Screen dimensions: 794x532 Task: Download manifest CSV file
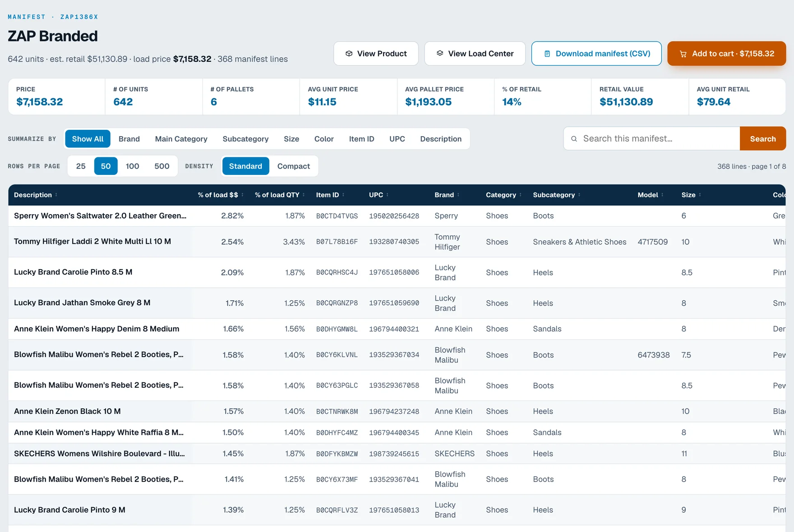coord(596,54)
